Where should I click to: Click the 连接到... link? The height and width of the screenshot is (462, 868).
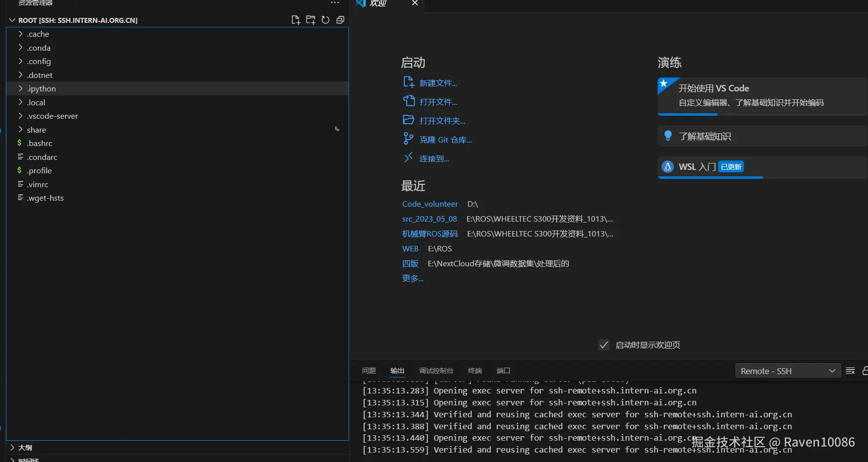pos(434,158)
